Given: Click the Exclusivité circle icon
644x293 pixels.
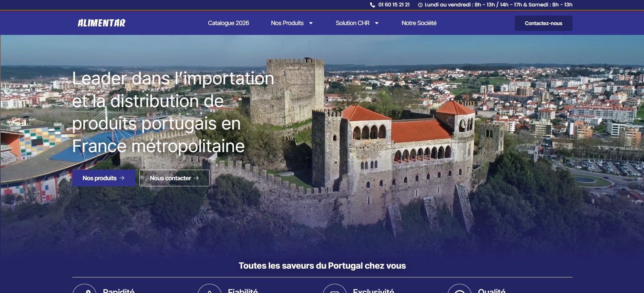Looking at the screenshot, I should pyautogui.click(x=335, y=289).
